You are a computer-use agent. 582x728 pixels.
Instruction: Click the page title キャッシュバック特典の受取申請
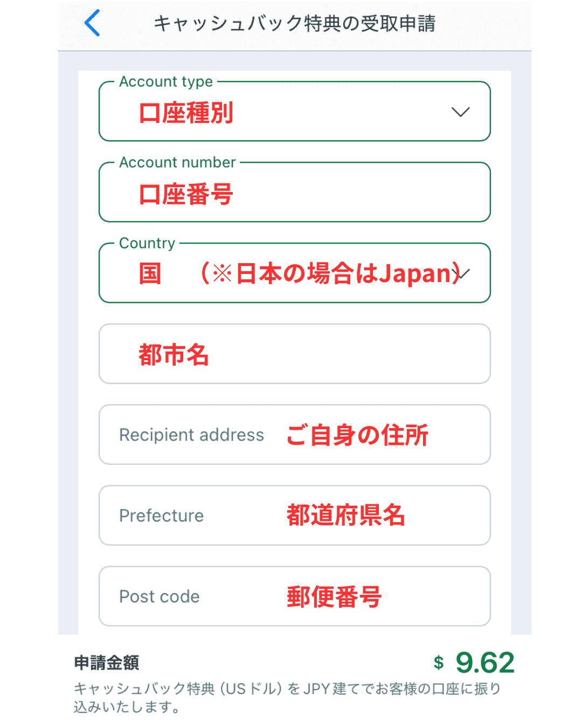point(294,23)
